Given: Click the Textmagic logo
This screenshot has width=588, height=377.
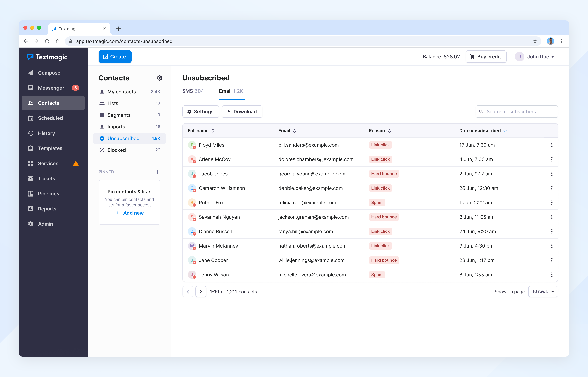Looking at the screenshot, I should pos(47,57).
